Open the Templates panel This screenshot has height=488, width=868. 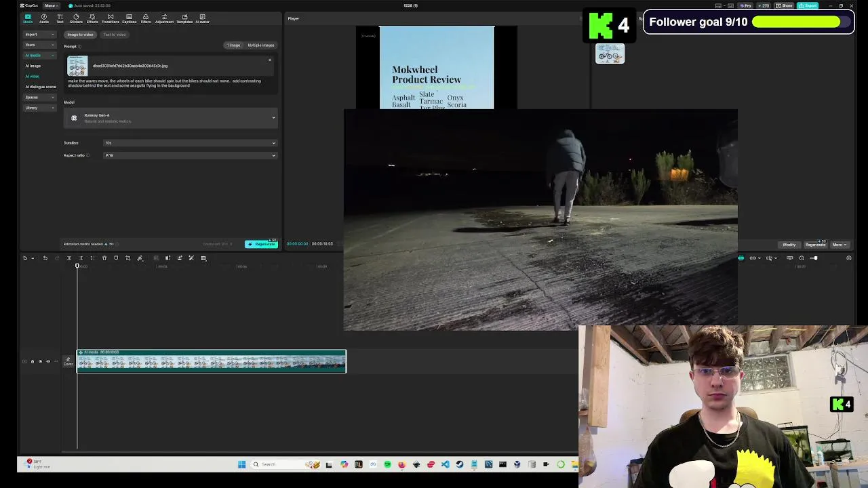point(184,18)
